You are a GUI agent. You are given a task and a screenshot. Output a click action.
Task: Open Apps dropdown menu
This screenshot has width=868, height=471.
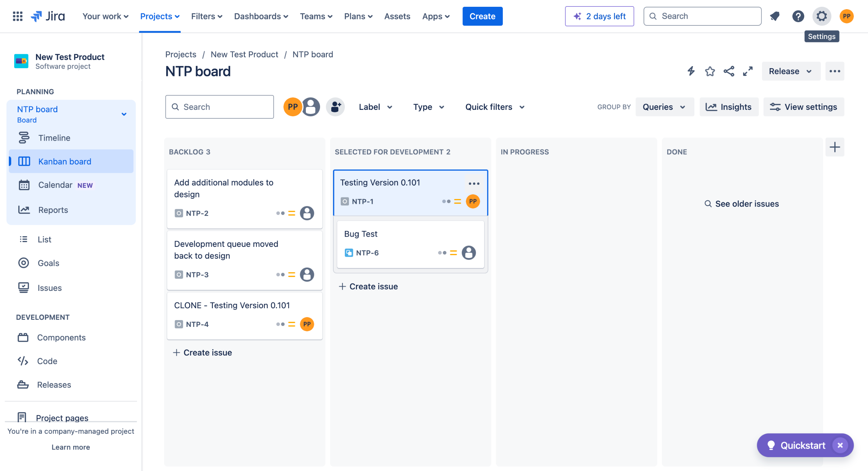pyautogui.click(x=436, y=16)
